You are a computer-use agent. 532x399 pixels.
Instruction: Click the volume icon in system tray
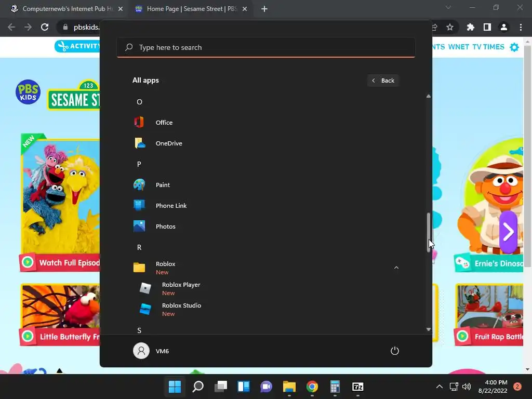[467, 387]
